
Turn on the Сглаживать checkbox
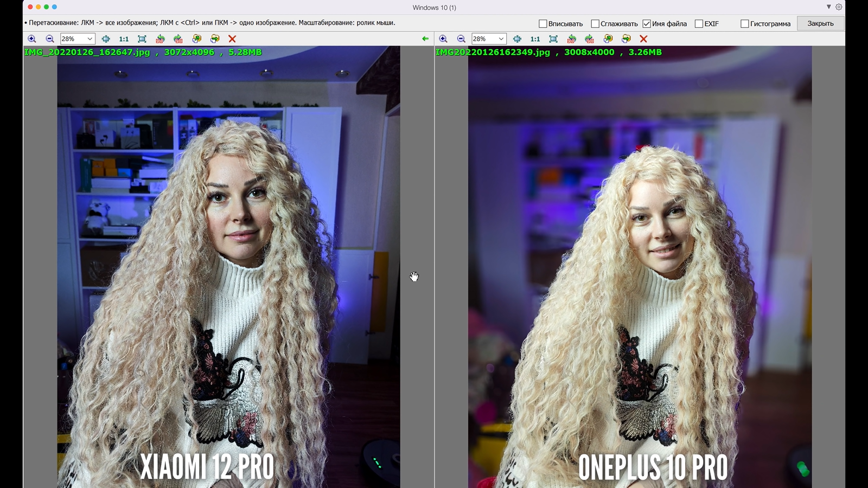tap(595, 24)
